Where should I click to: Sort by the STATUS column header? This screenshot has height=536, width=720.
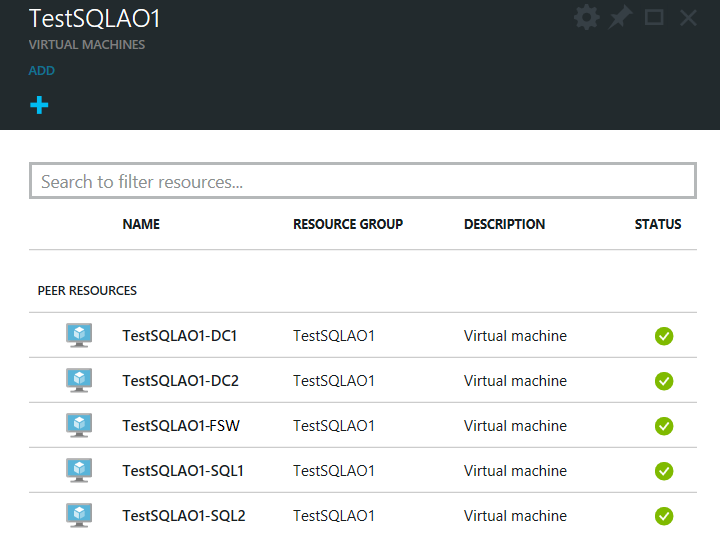[x=657, y=224]
